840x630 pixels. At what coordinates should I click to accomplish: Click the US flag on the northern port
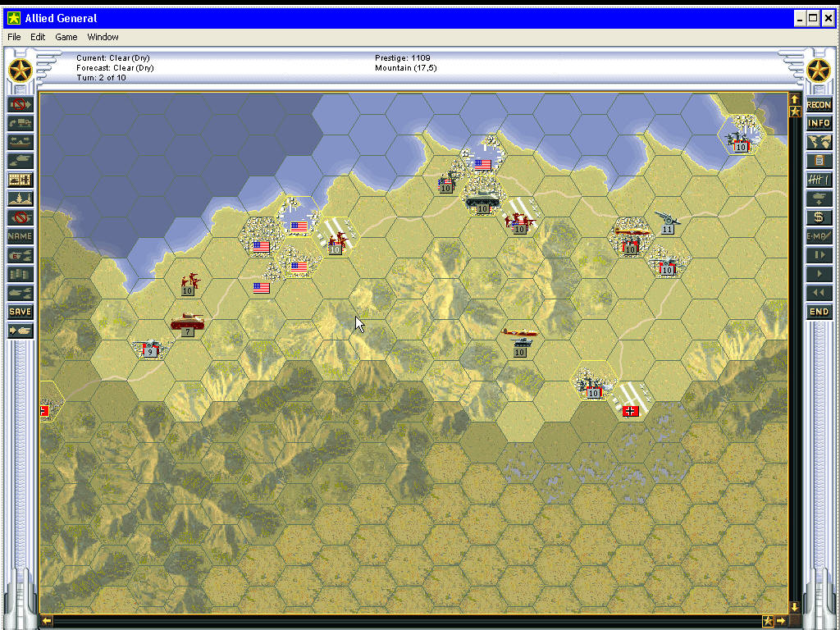click(x=482, y=164)
